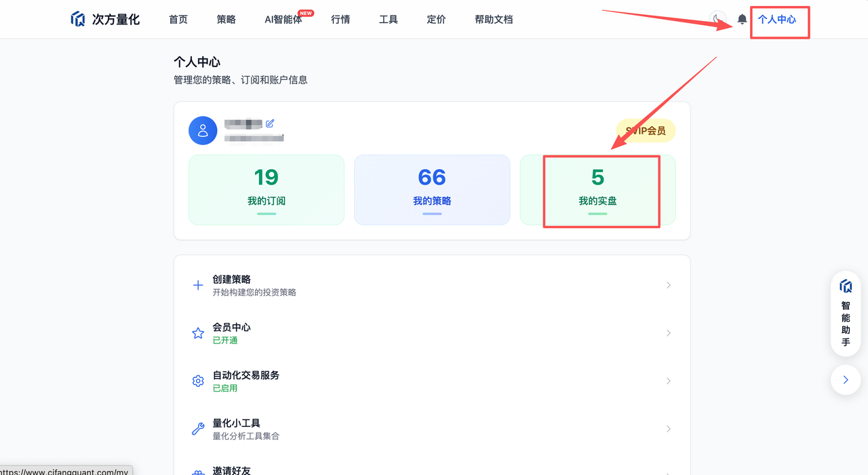Click the 创建策略 title text
Image resolution: width=868 pixels, height=475 pixels.
(x=232, y=280)
